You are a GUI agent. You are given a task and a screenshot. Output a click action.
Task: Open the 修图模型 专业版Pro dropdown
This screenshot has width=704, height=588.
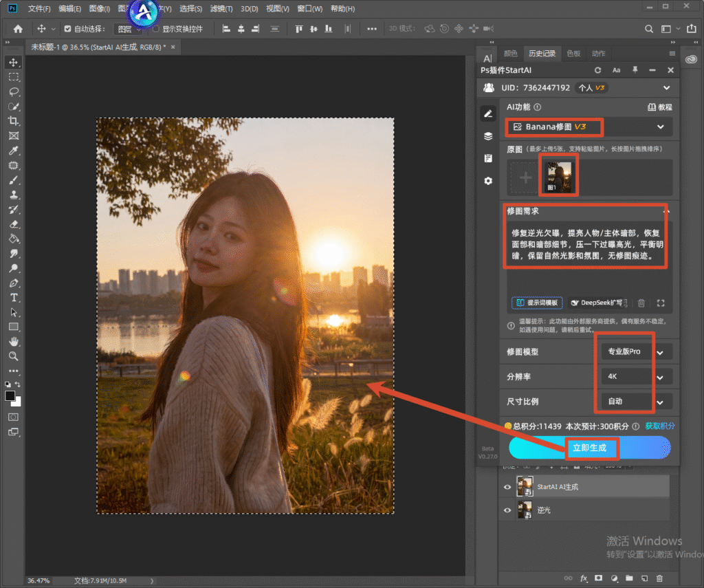pos(637,352)
